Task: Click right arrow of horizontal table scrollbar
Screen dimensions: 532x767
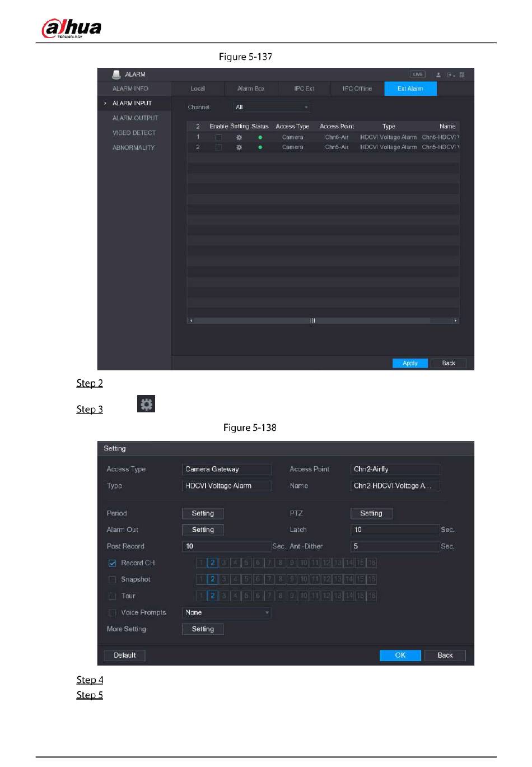Action: 455,320
